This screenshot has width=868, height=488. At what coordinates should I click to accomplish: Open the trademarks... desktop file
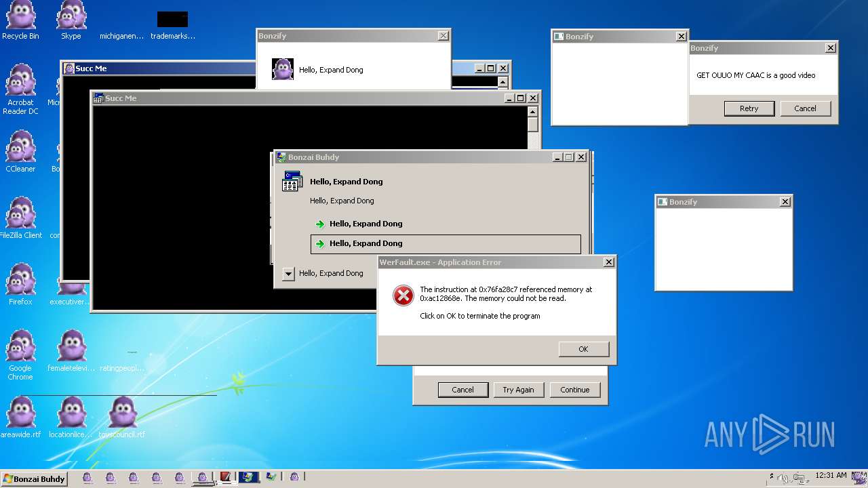(173, 26)
